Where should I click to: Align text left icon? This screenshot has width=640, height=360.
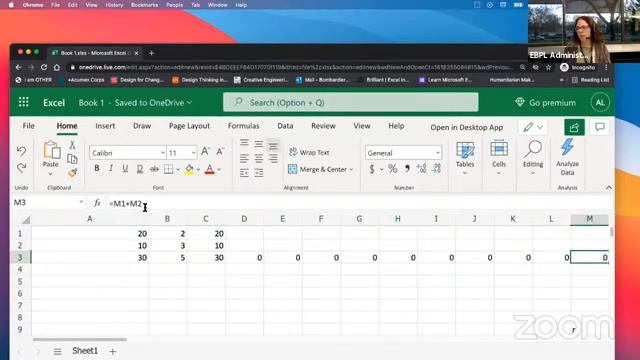pos(244,158)
